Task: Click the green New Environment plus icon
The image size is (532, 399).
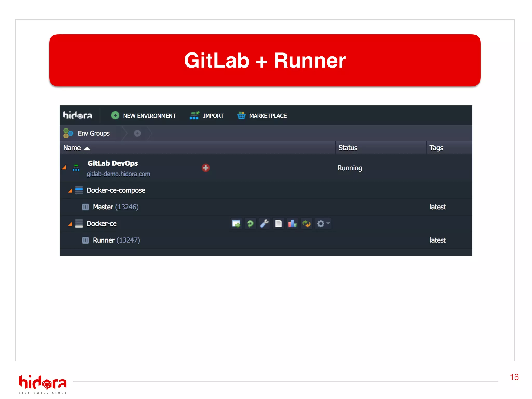Action: 115,115
